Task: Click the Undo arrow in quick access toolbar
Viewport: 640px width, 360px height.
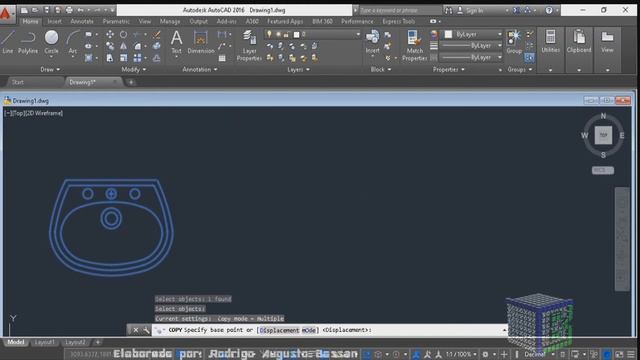Action: click(x=80, y=10)
